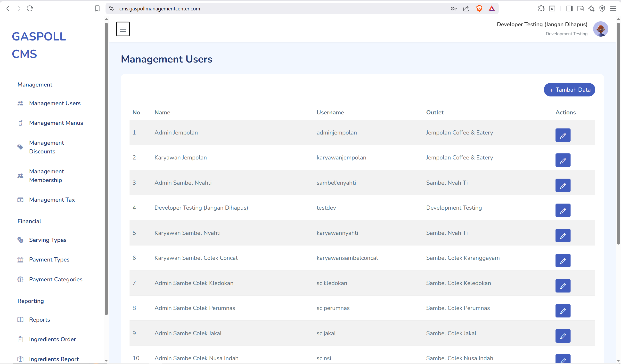Open the sidebar hamburger menu
The image size is (621, 364).
pyautogui.click(x=123, y=29)
